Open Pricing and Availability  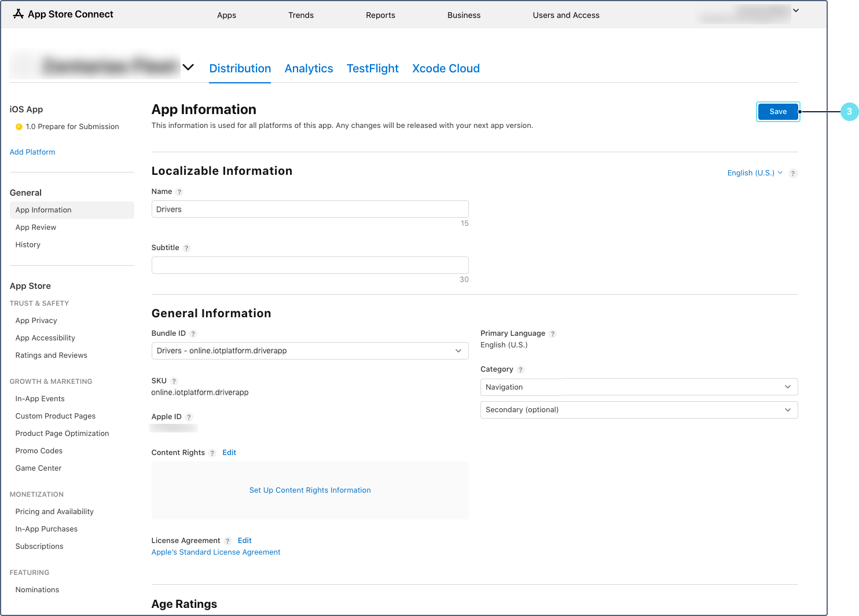(54, 512)
